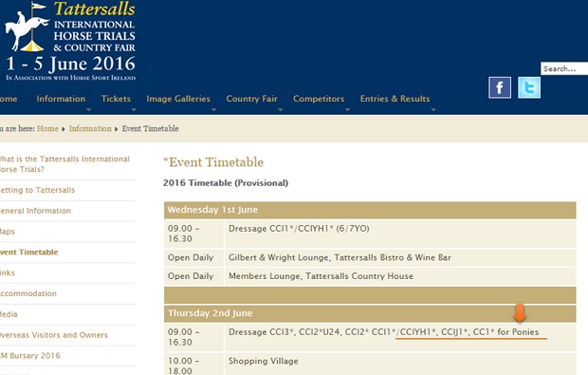Image resolution: width=588 pixels, height=375 pixels.
Task: Follow the Information breadcrumb link
Action: pos(90,128)
